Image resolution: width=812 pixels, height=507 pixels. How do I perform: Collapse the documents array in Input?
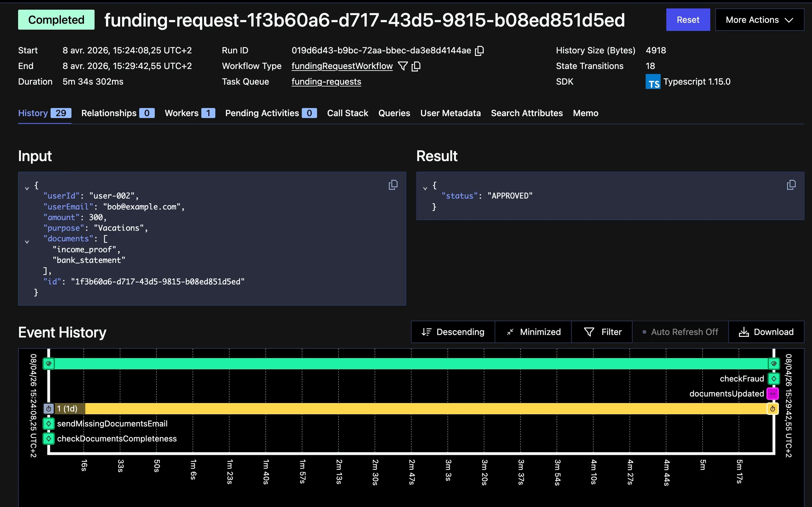coord(27,242)
